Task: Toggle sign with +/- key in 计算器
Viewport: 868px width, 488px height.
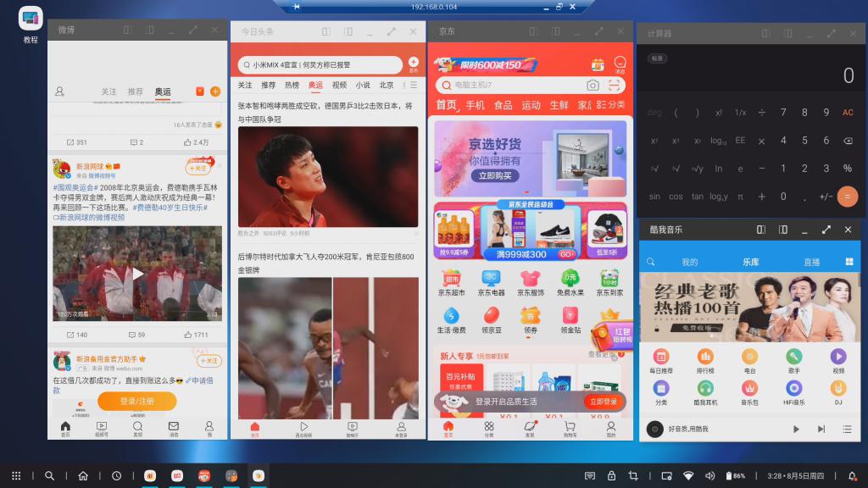Action: (826, 197)
